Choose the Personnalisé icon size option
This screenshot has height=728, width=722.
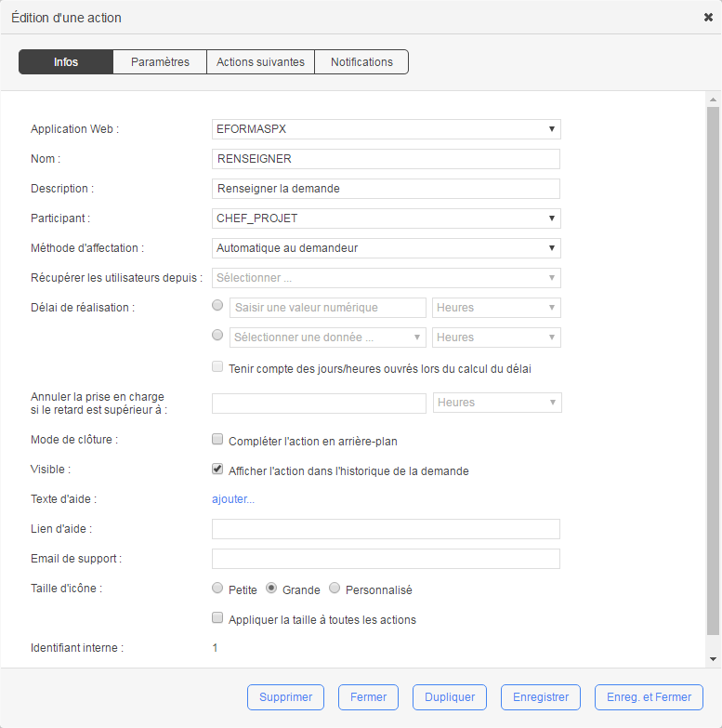335,589
